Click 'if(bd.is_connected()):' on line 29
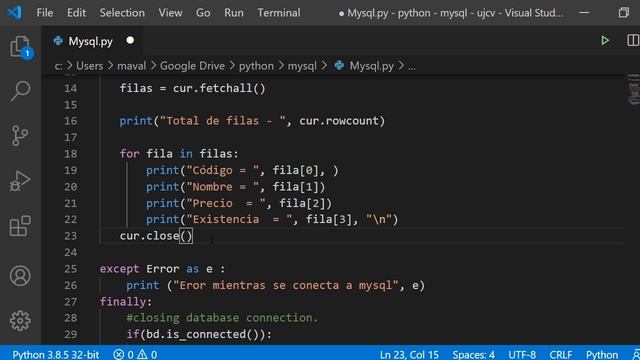 click(x=199, y=334)
